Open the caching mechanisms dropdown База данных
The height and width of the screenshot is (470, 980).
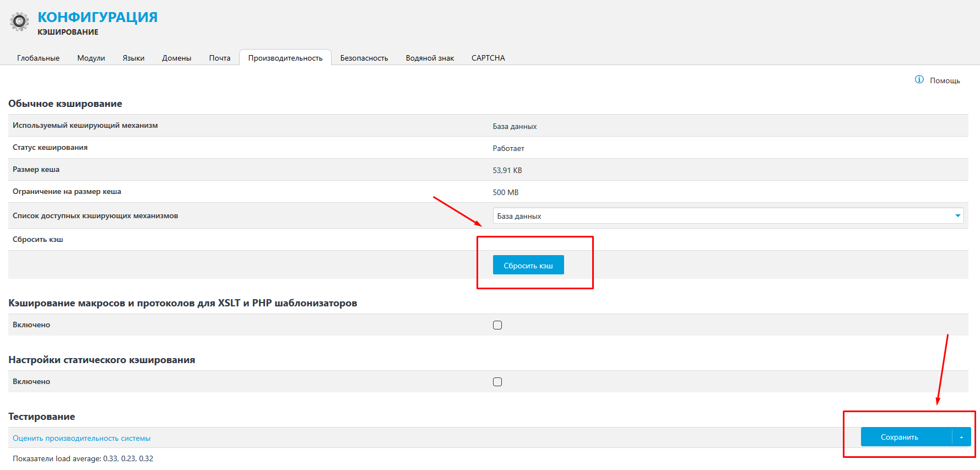click(728, 215)
